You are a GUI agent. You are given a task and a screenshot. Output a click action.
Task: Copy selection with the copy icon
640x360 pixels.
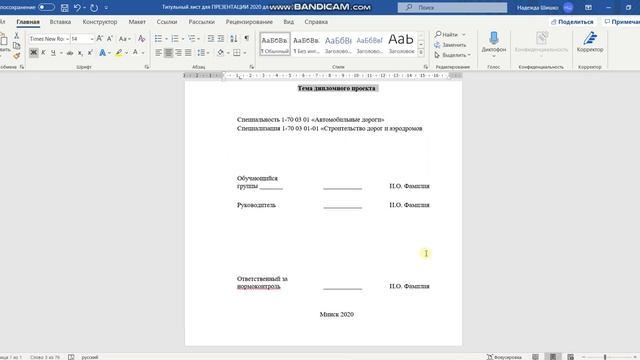(x=16, y=46)
